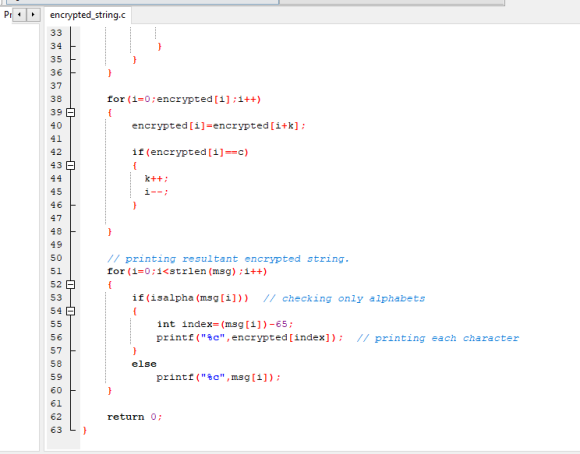The height and width of the screenshot is (454, 580).
Task: Click the left tab-scroll arrow
Action: pyautogui.click(x=19, y=15)
